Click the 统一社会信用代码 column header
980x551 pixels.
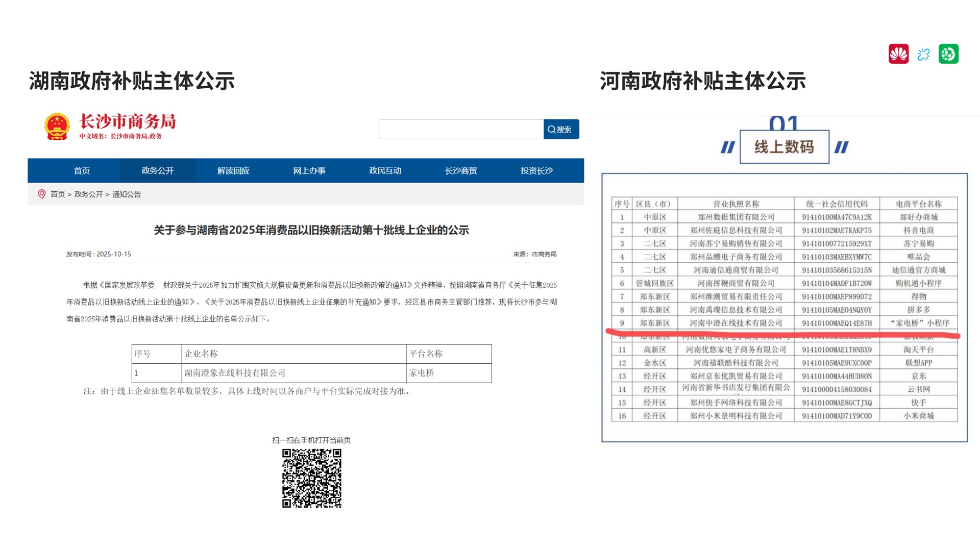(837, 204)
